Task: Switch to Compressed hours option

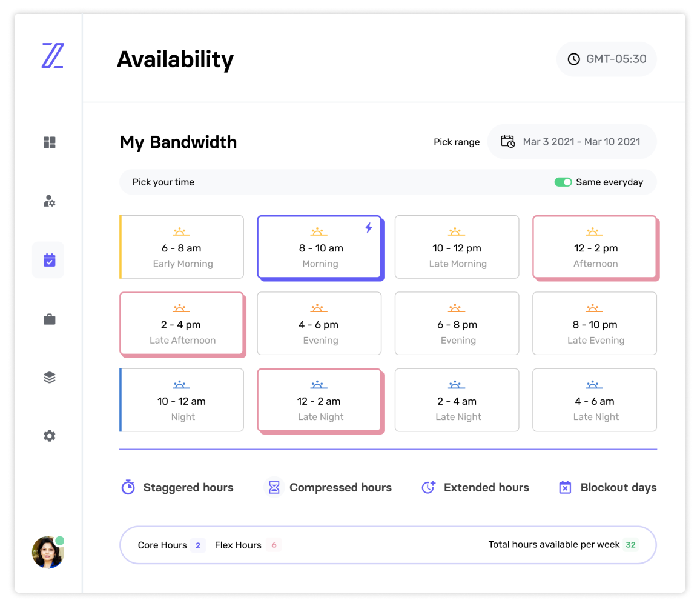Action: click(x=330, y=487)
